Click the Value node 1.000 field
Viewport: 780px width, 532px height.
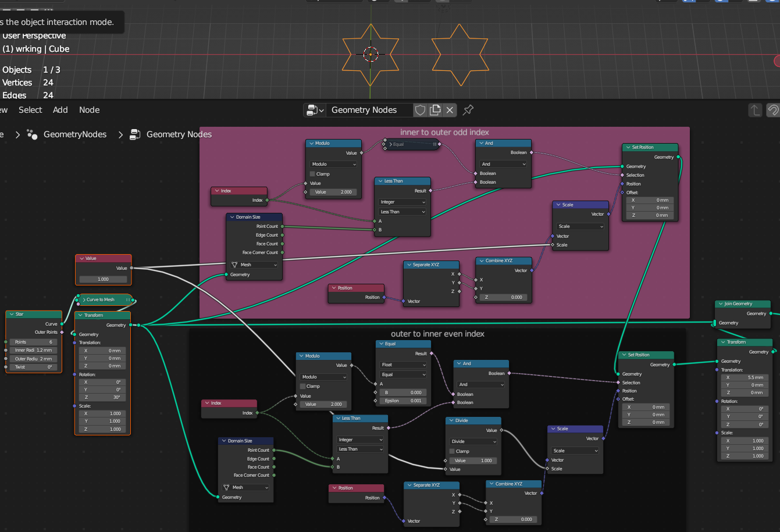[x=103, y=279]
